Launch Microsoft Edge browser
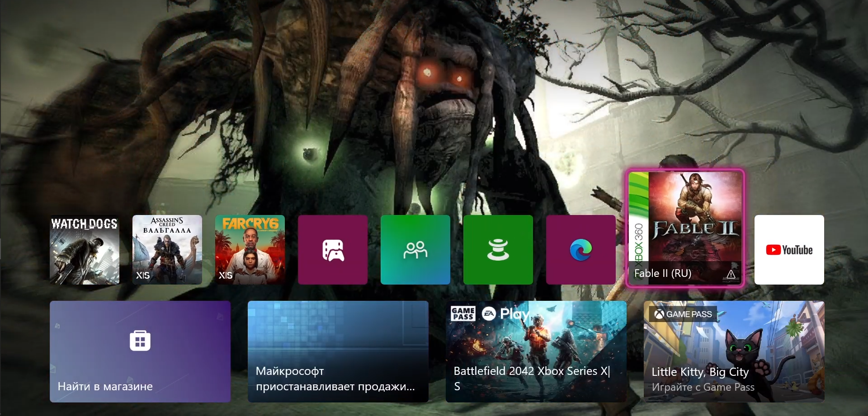 point(581,250)
